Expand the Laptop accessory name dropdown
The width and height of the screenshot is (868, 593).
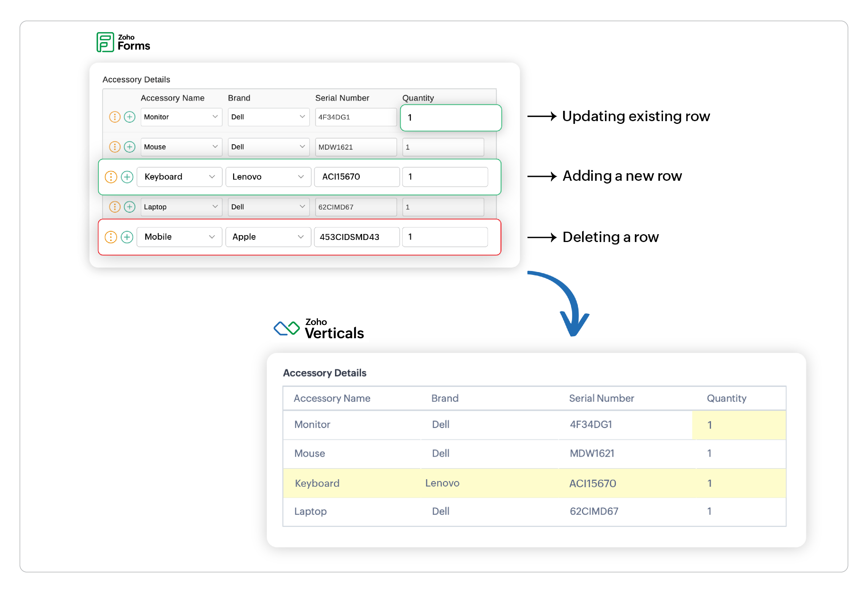pyautogui.click(x=181, y=207)
